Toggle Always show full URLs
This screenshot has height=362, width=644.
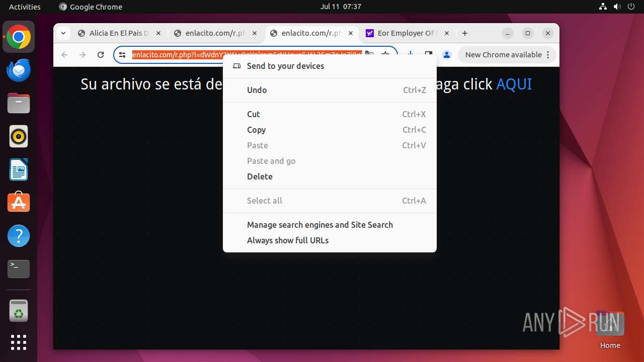pos(330,240)
